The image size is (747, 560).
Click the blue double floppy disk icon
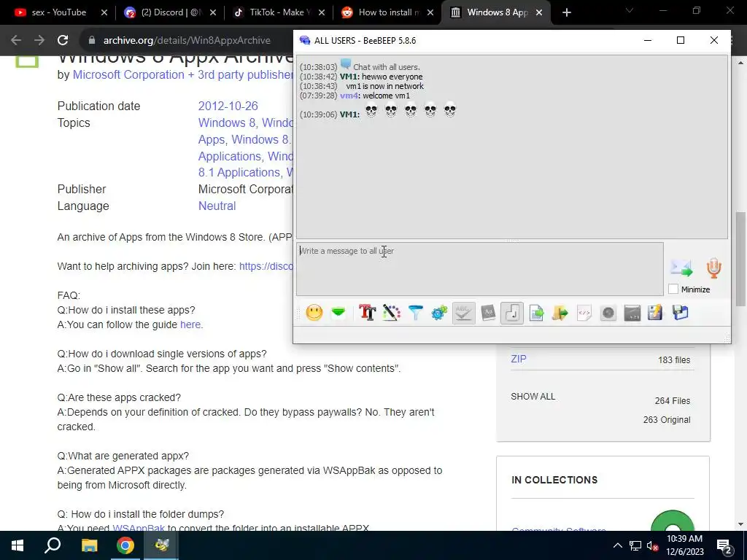(x=681, y=313)
